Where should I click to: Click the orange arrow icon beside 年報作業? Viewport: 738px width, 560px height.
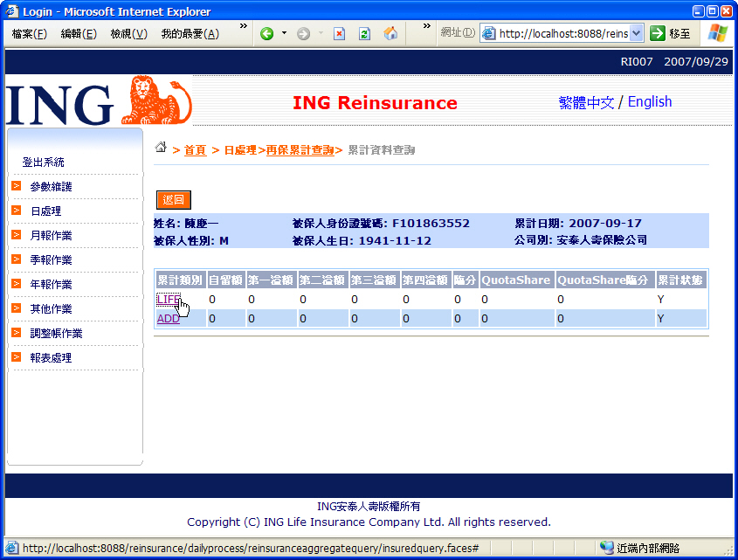coord(17,284)
